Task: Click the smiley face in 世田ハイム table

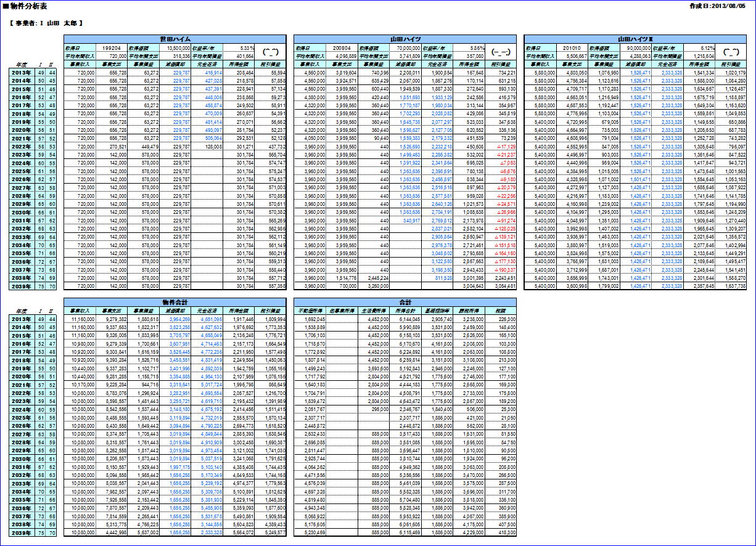Action: tap(271, 52)
